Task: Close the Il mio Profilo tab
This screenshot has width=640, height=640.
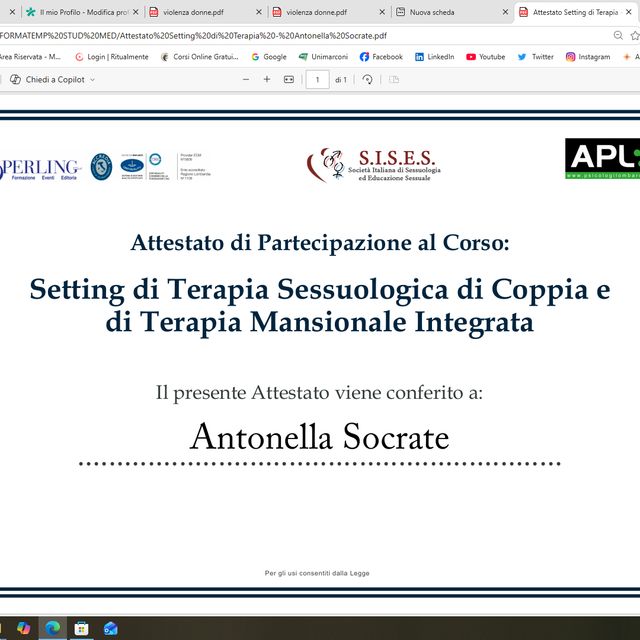Action: pos(136,12)
